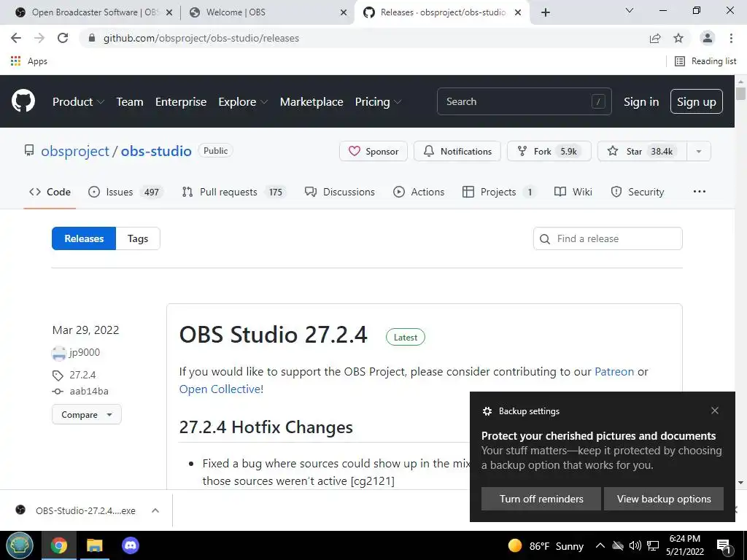Open the Open Collective link
The width and height of the screenshot is (747, 560).
tap(220, 389)
